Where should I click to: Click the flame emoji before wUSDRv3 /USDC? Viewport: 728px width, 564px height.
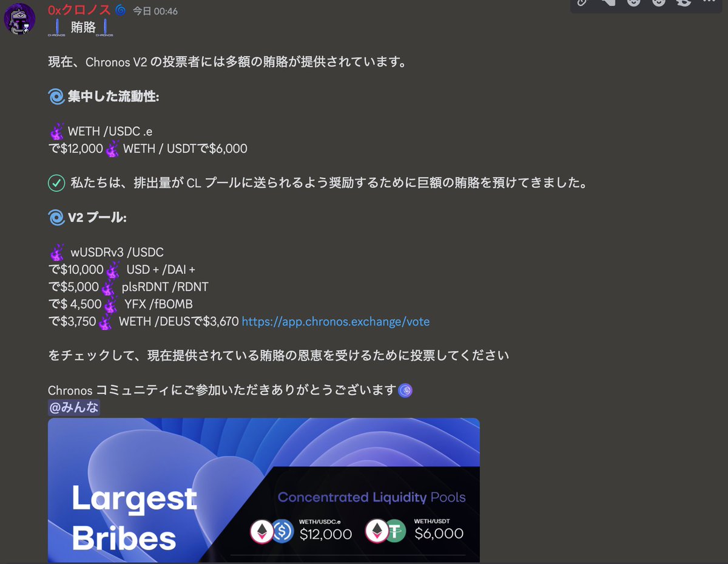(57, 252)
